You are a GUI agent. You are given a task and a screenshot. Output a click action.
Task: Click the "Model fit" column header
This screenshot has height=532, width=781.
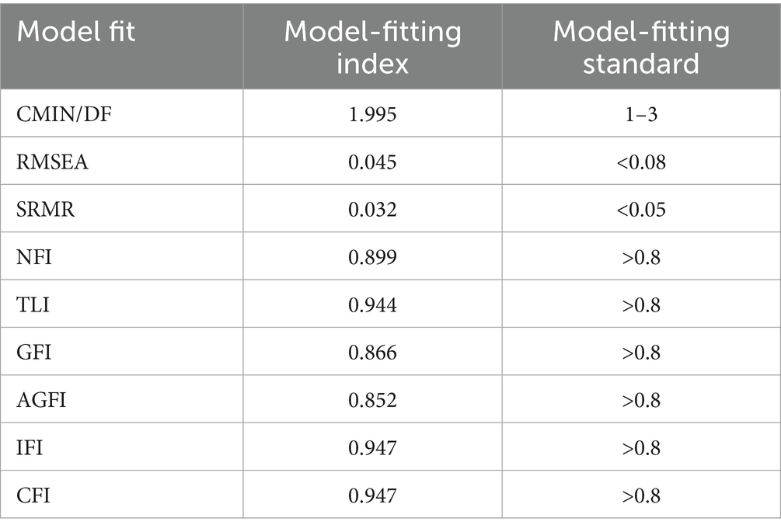coord(75,32)
